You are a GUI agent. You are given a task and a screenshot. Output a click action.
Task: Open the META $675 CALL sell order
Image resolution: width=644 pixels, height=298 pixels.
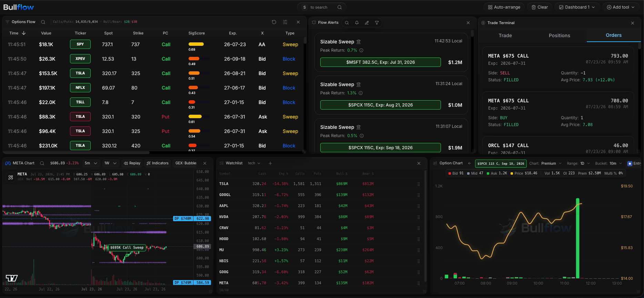558,68
